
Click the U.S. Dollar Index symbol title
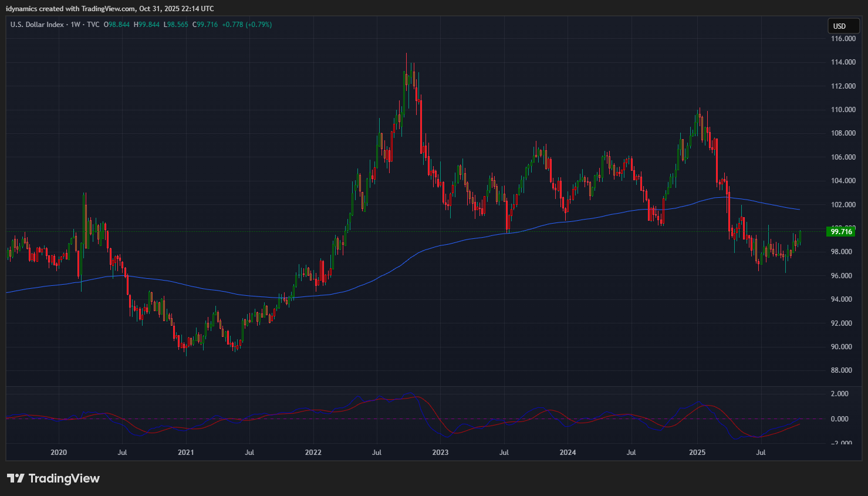pos(37,25)
